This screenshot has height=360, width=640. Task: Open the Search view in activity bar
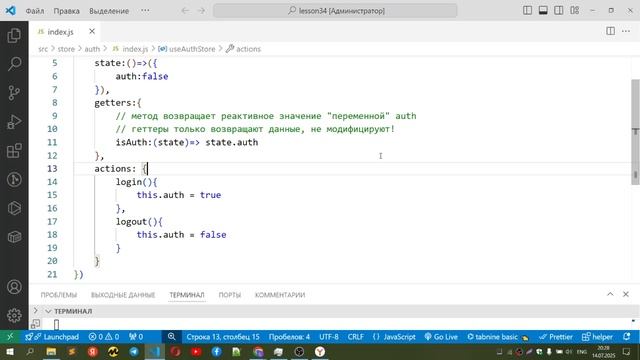pos(14,64)
